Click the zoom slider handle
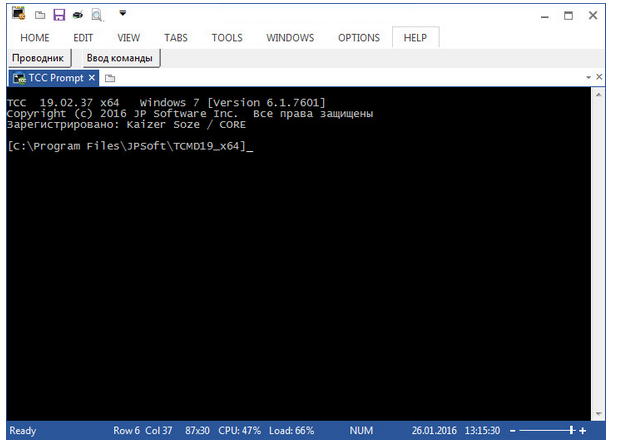617x448 pixels. click(571, 431)
